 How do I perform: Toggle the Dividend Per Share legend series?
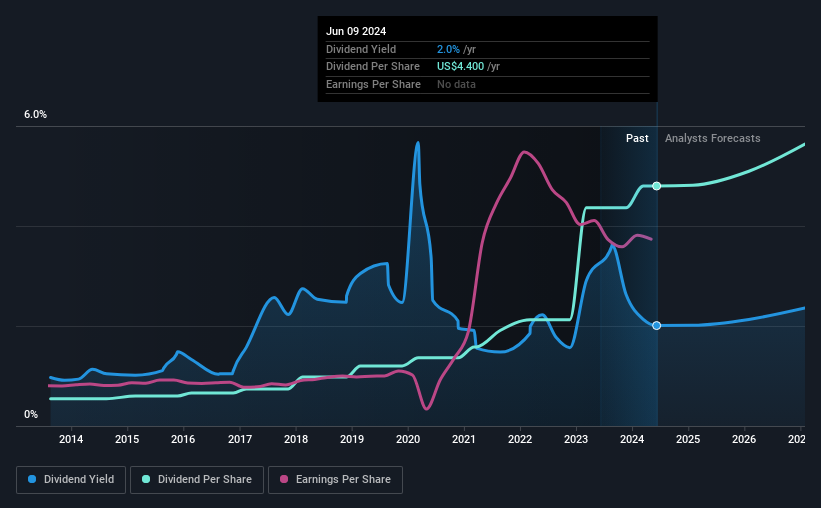coord(197,480)
